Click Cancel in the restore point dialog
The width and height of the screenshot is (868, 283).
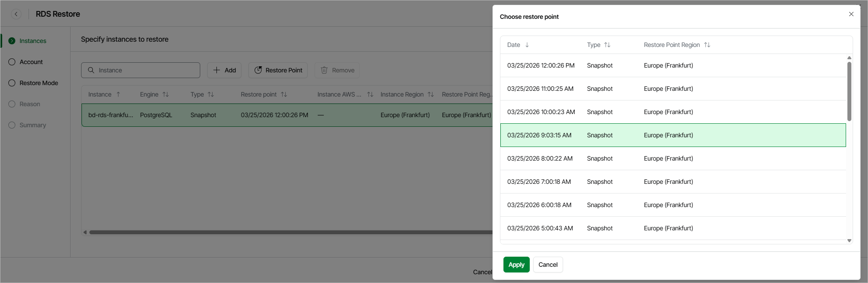[x=548, y=265]
